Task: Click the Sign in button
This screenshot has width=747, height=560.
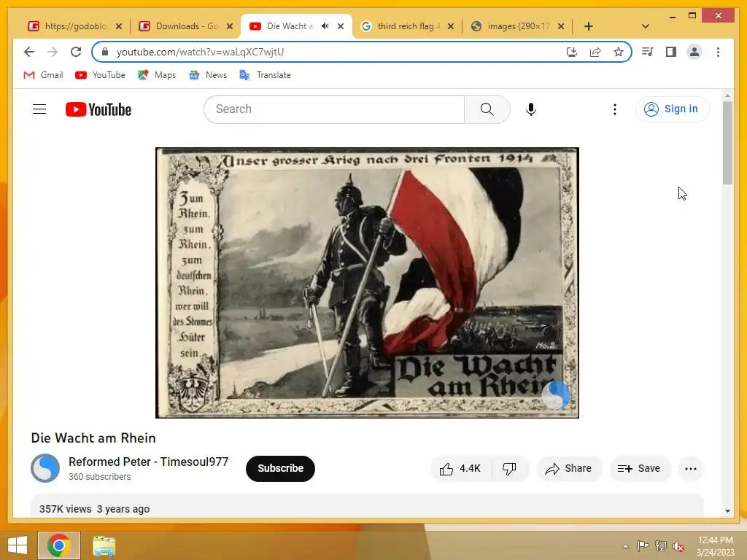Action: (x=672, y=109)
